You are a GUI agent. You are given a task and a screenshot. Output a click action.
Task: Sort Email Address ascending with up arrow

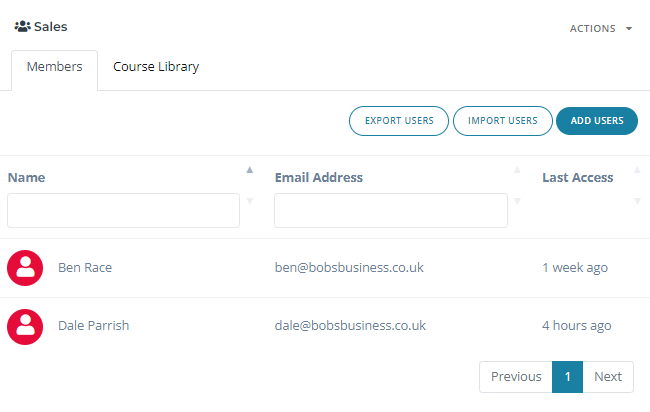tap(517, 170)
